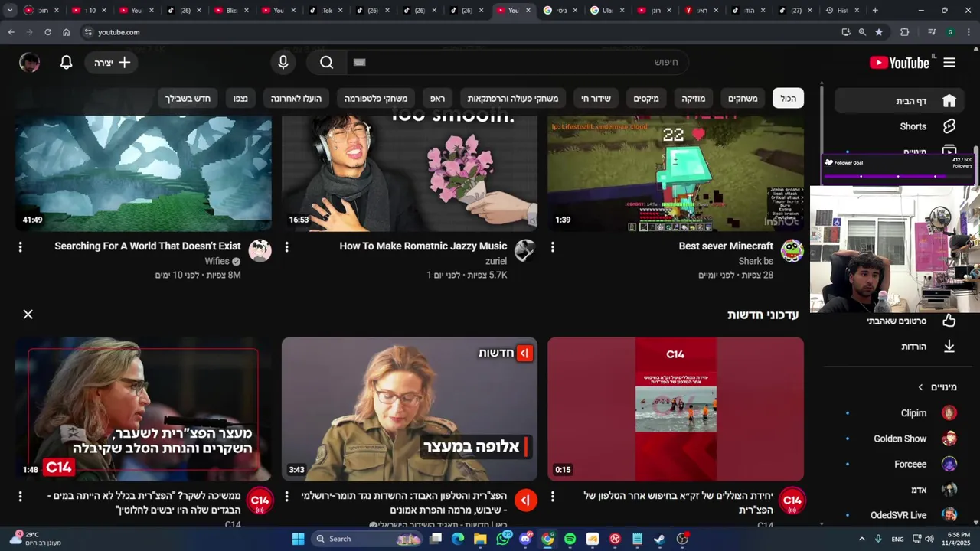Open options for How To Make Romatnic Jazzy Music

point(287,247)
